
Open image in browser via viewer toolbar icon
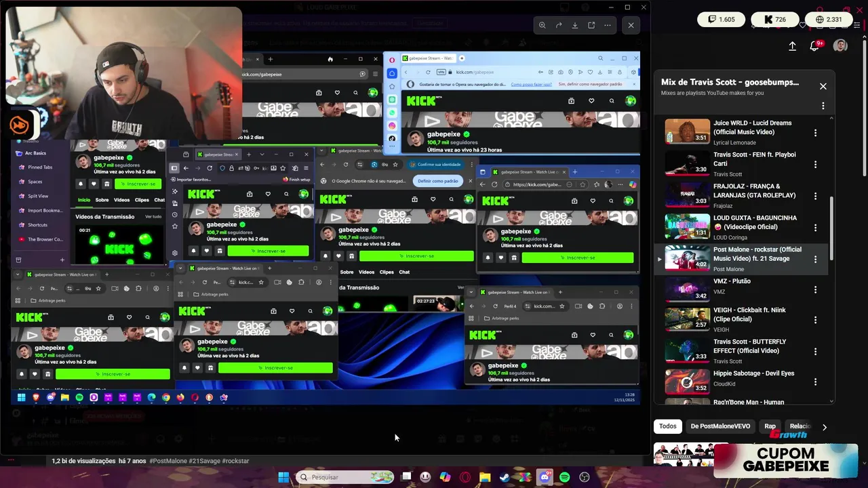tap(591, 25)
